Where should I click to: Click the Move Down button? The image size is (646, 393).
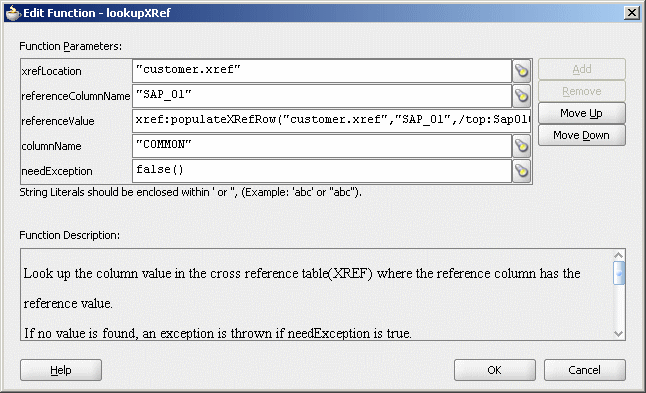581,135
